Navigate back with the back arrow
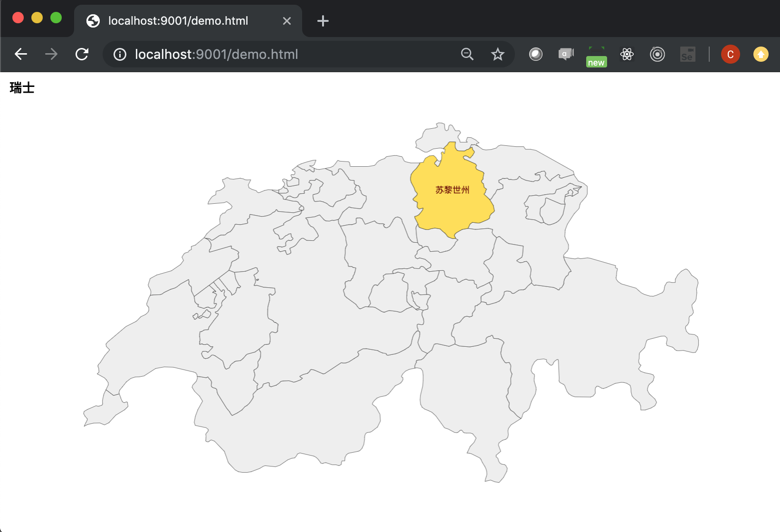This screenshot has height=532, width=780. click(20, 54)
